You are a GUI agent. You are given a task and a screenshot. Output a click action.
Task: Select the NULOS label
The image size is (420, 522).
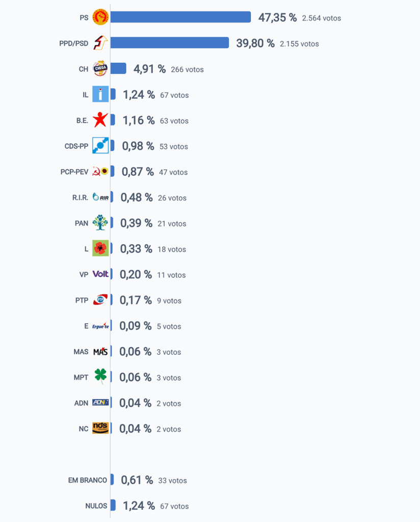(96, 506)
